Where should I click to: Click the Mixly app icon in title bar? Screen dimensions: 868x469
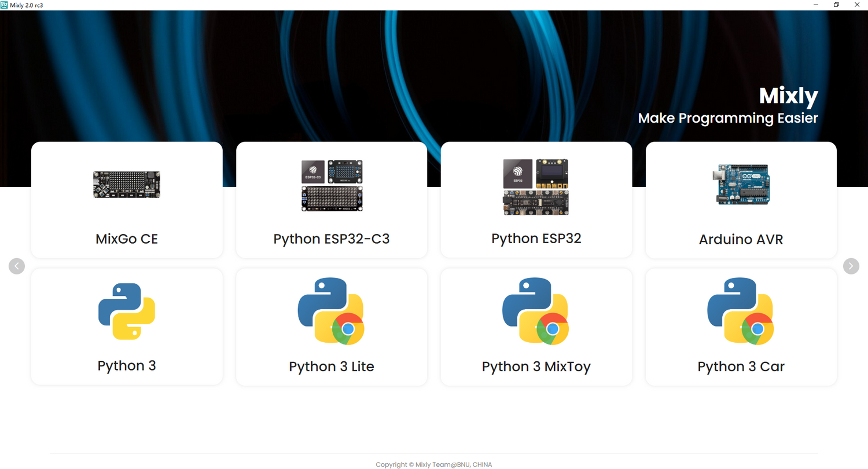[x=5, y=5]
